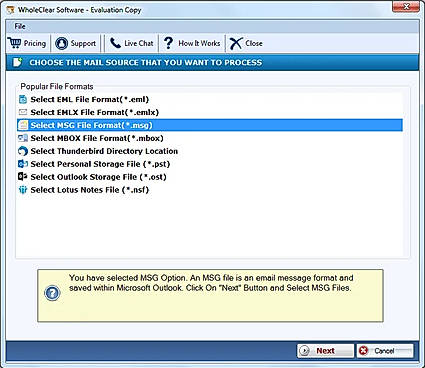Click the WholeClear app icon in title bar
The width and height of the screenshot is (425, 368).
point(11,10)
